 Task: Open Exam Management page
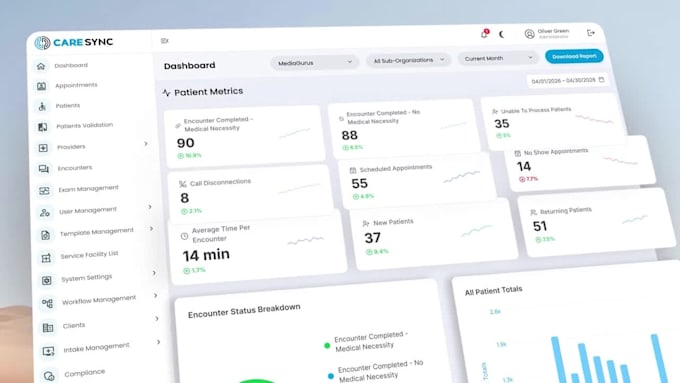[88, 188]
